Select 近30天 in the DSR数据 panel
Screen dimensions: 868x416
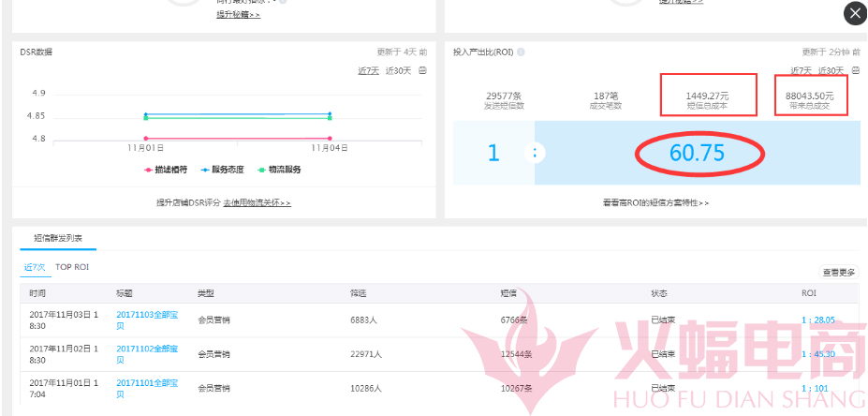[399, 71]
